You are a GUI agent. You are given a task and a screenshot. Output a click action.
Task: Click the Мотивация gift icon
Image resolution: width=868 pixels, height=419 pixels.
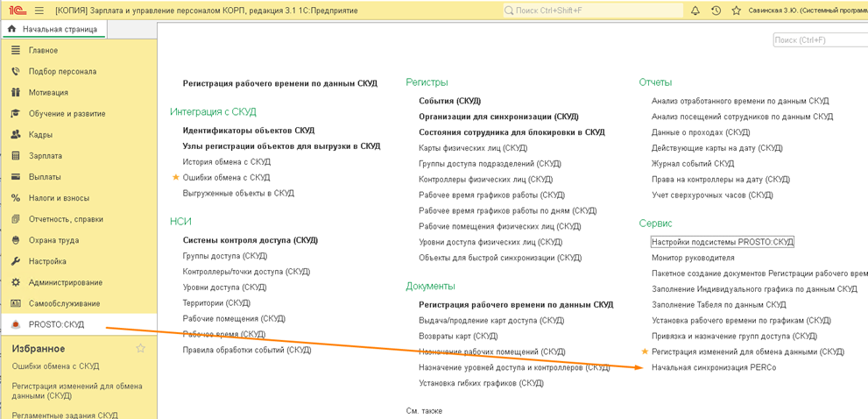pos(16,93)
